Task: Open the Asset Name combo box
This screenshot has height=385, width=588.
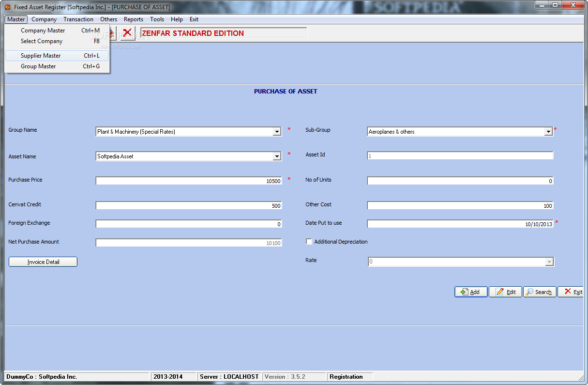Action: tap(189, 156)
